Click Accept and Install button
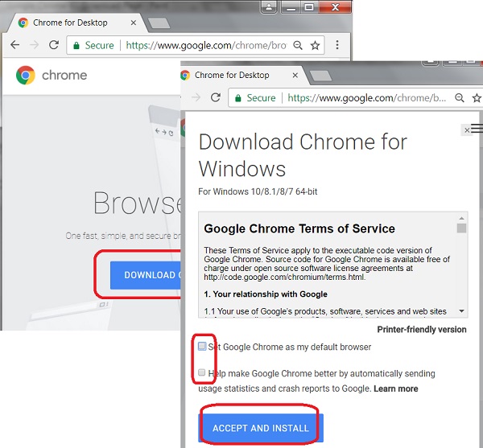This screenshot has height=448, width=483. coord(261,428)
